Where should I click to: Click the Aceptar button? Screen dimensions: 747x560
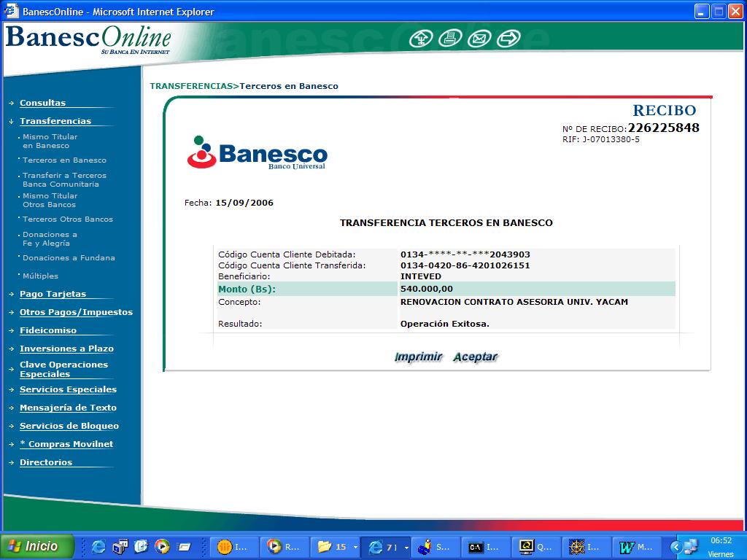(476, 357)
